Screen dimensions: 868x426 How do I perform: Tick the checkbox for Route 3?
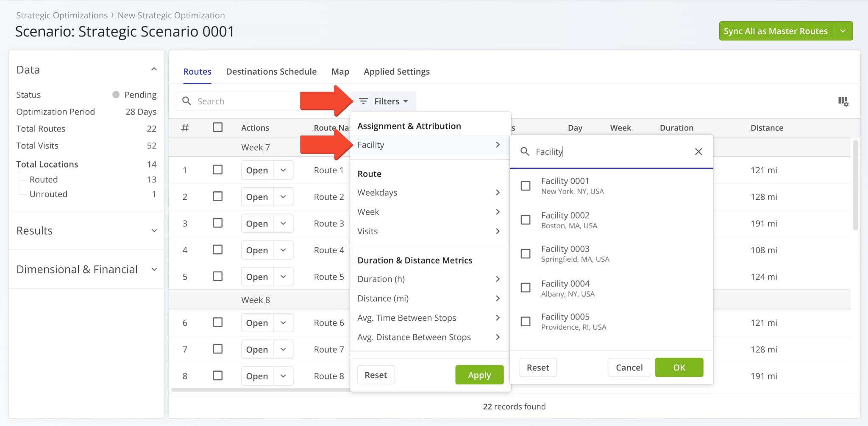click(218, 223)
